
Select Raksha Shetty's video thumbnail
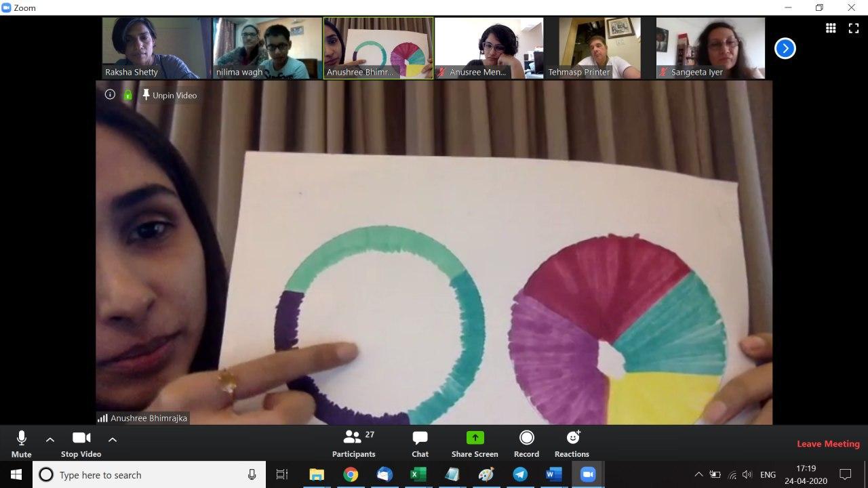(x=155, y=48)
